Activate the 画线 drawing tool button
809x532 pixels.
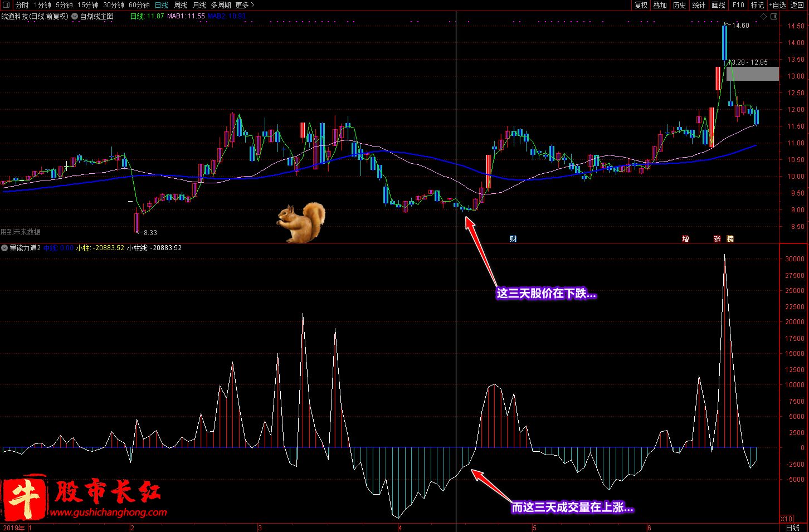click(719, 5)
